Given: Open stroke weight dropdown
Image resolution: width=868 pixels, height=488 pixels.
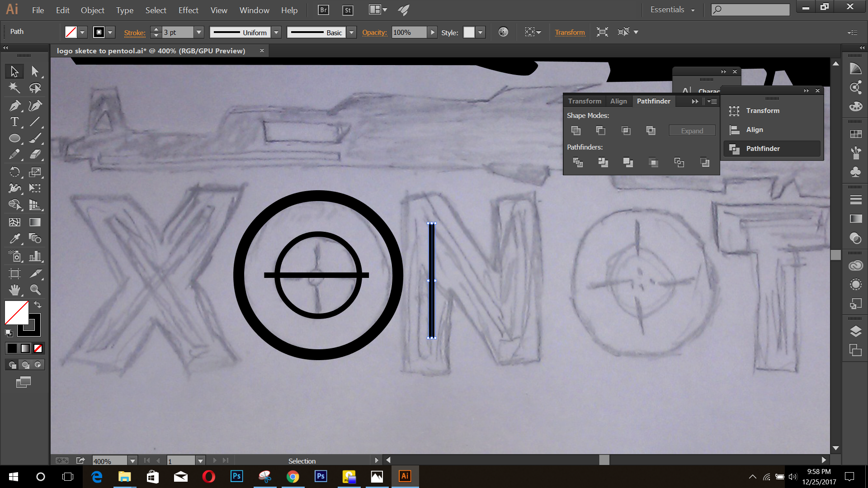Looking at the screenshot, I should point(199,33).
